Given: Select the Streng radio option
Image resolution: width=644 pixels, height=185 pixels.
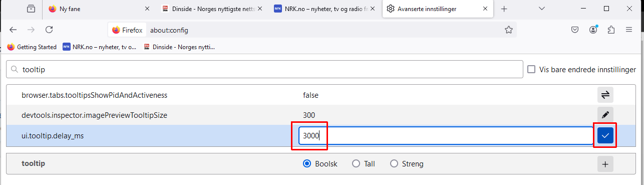Looking at the screenshot, I should (x=394, y=163).
